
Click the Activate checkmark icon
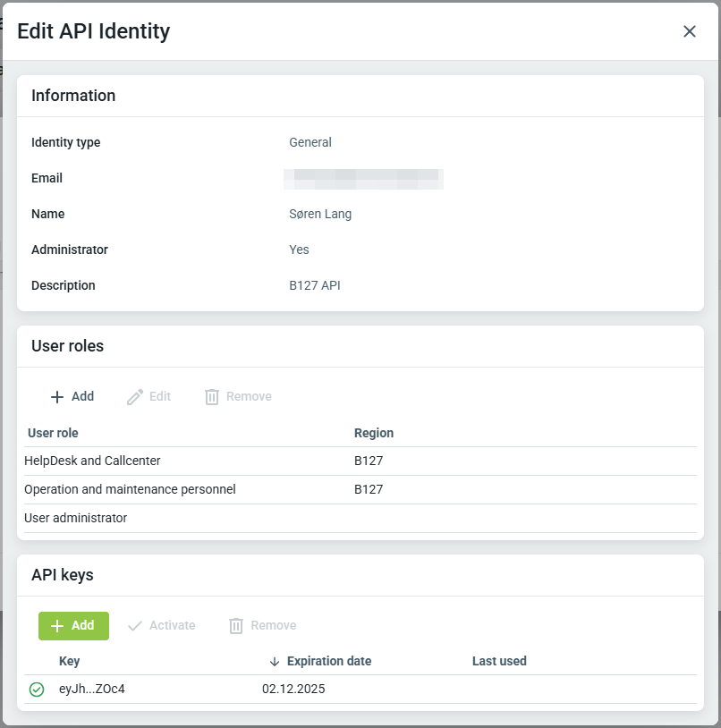pyautogui.click(x=135, y=626)
